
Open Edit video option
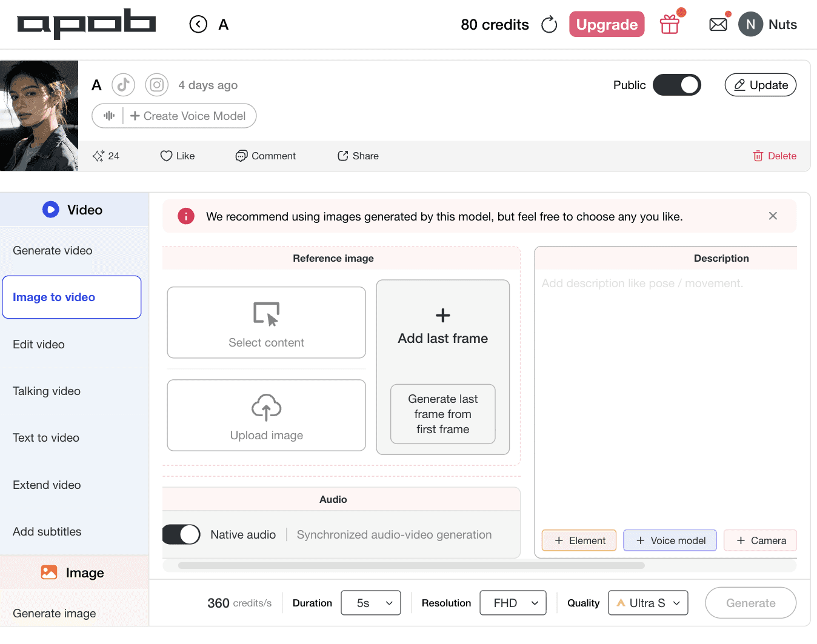coord(72,344)
